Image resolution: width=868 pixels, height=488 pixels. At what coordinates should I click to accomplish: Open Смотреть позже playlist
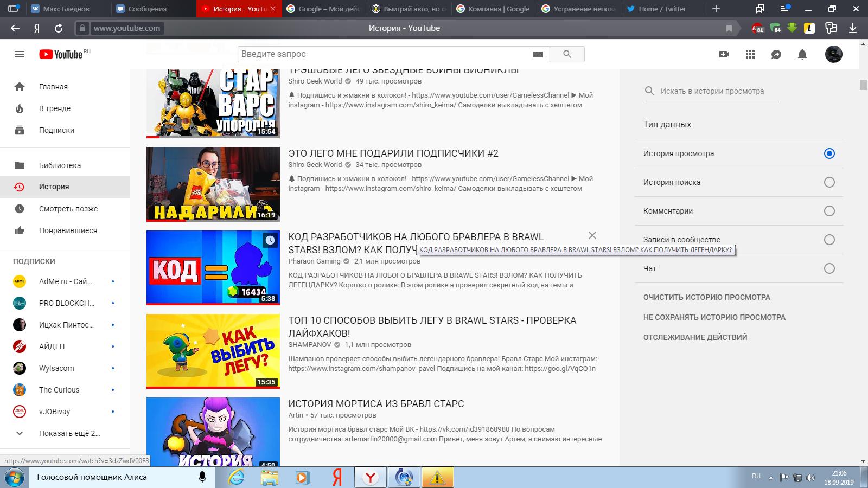(65, 209)
